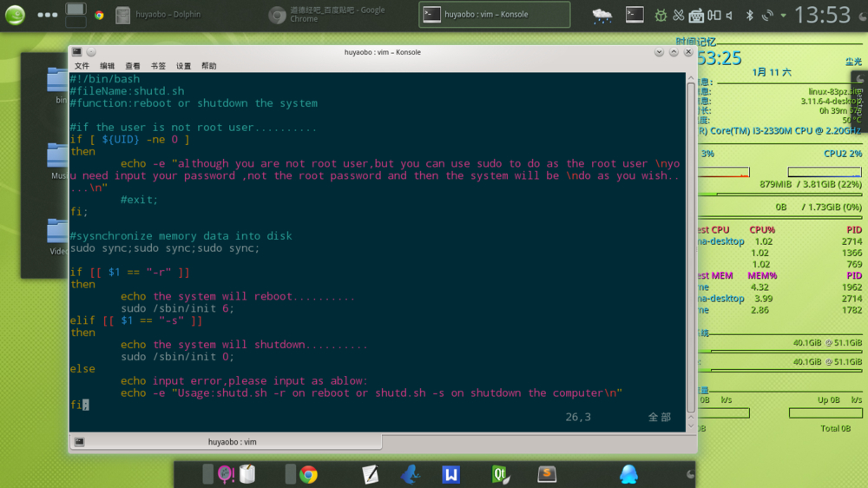The image size is (868, 488).
Task: Open the white trash bin dock icon
Action: click(x=247, y=474)
